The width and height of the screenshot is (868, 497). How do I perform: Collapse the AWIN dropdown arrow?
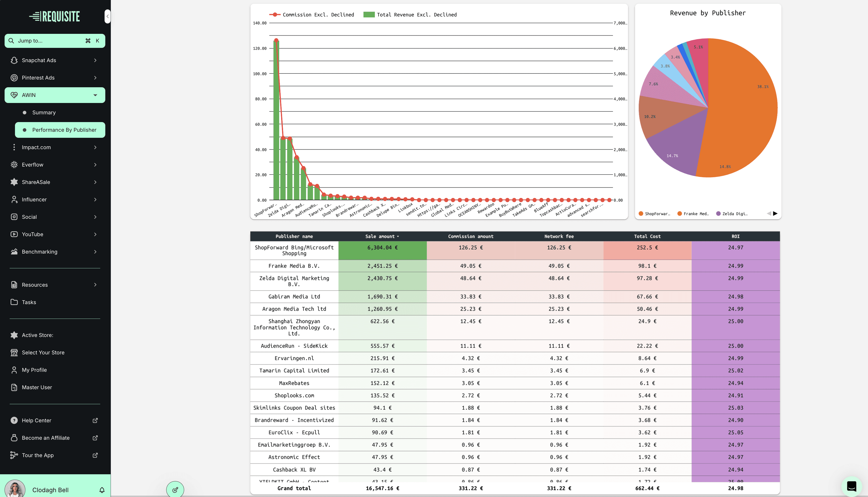95,95
